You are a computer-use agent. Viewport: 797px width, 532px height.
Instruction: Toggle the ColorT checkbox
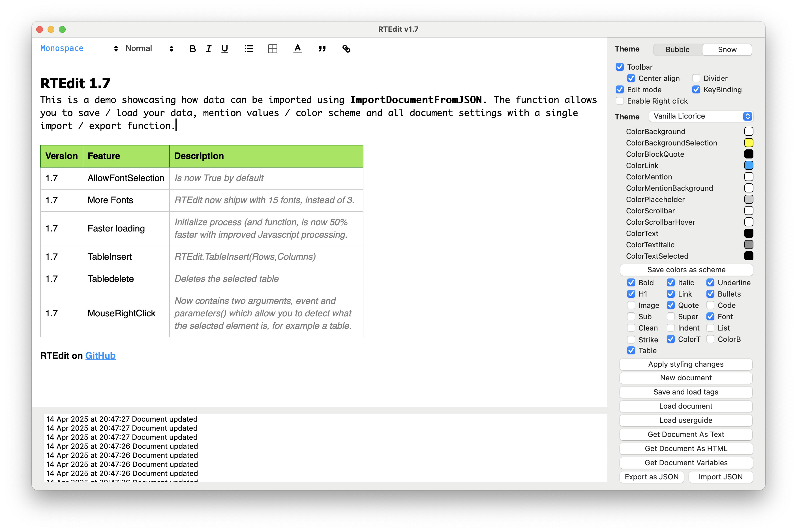[671, 339]
